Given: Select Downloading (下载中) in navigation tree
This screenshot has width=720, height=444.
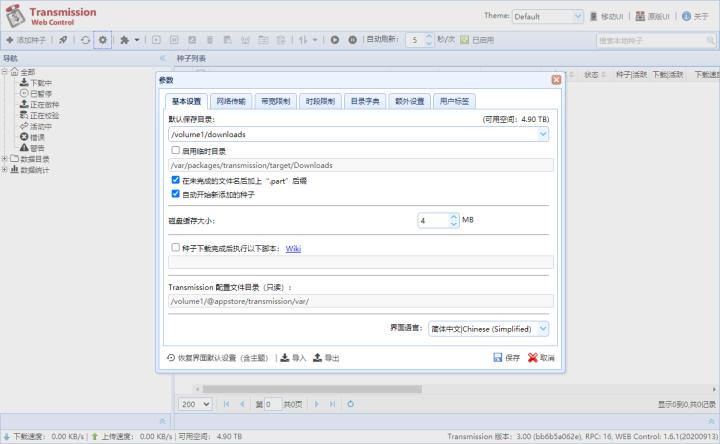Looking at the screenshot, I should tap(36, 83).
